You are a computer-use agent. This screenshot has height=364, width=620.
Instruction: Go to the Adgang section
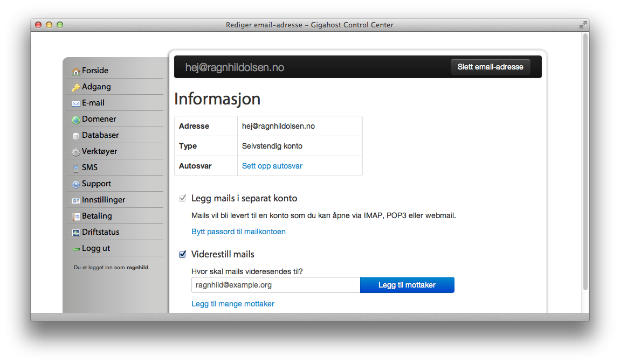(96, 87)
